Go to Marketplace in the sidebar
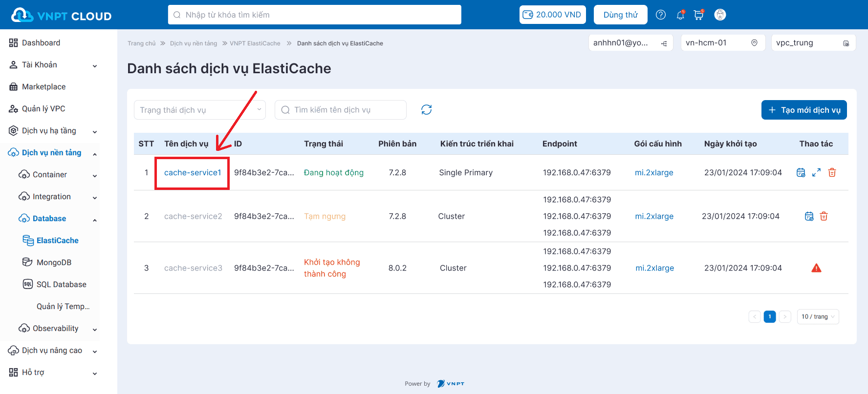This screenshot has width=868, height=394. tap(43, 87)
